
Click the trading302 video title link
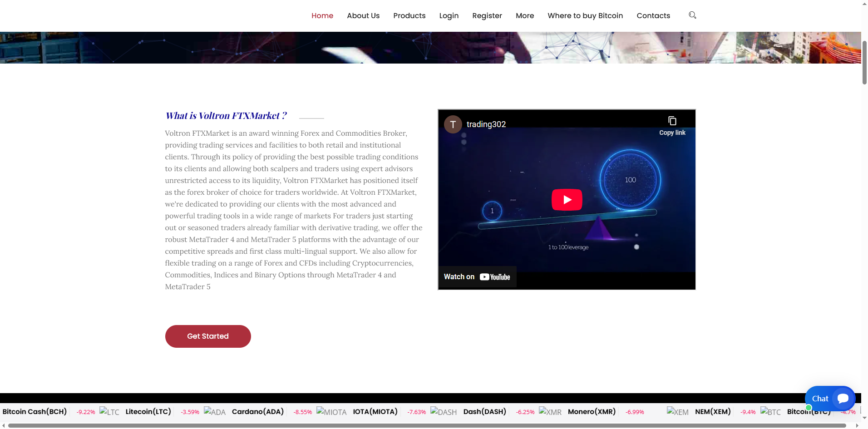486,124
